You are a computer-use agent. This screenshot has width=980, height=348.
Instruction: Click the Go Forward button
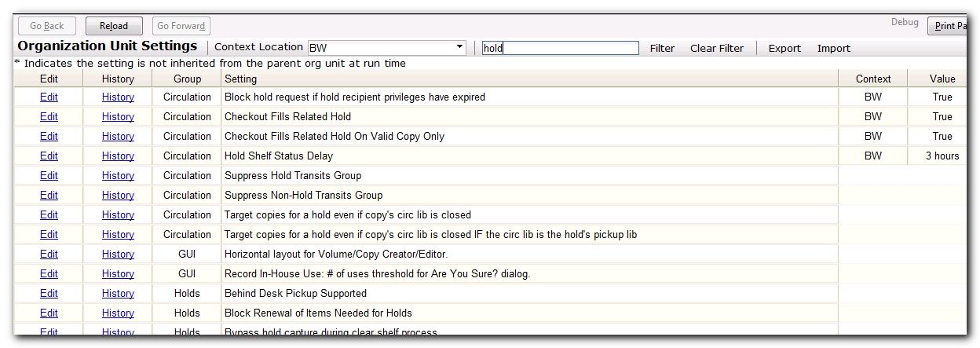coord(181,26)
